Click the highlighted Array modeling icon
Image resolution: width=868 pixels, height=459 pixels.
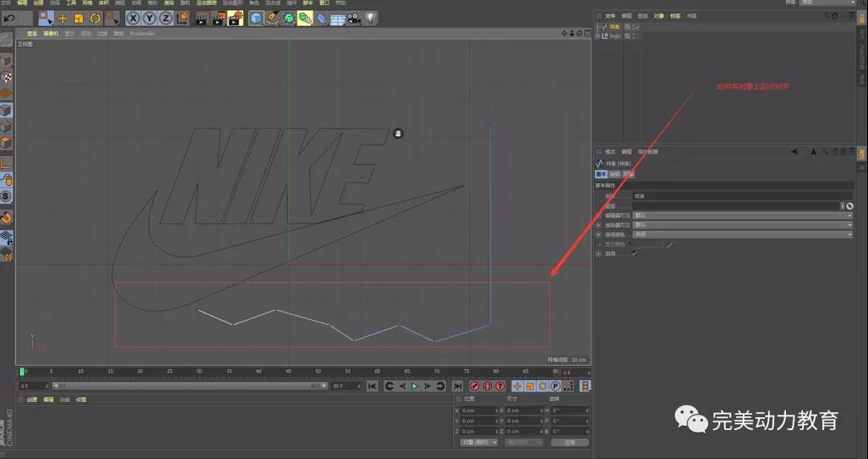(305, 18)
